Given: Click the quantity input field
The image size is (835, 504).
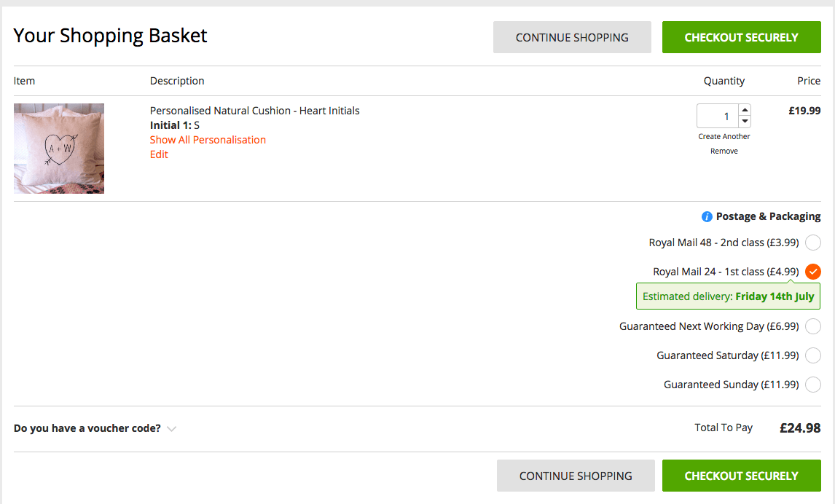Looking at the screenshot, I should click(x=718, y=116).
